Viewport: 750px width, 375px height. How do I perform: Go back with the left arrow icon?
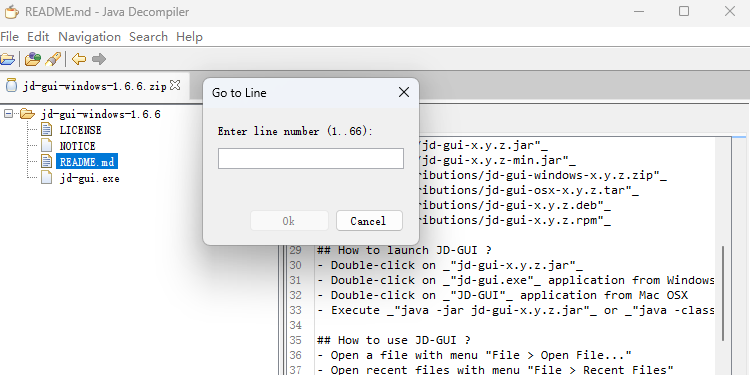point(78,59)
